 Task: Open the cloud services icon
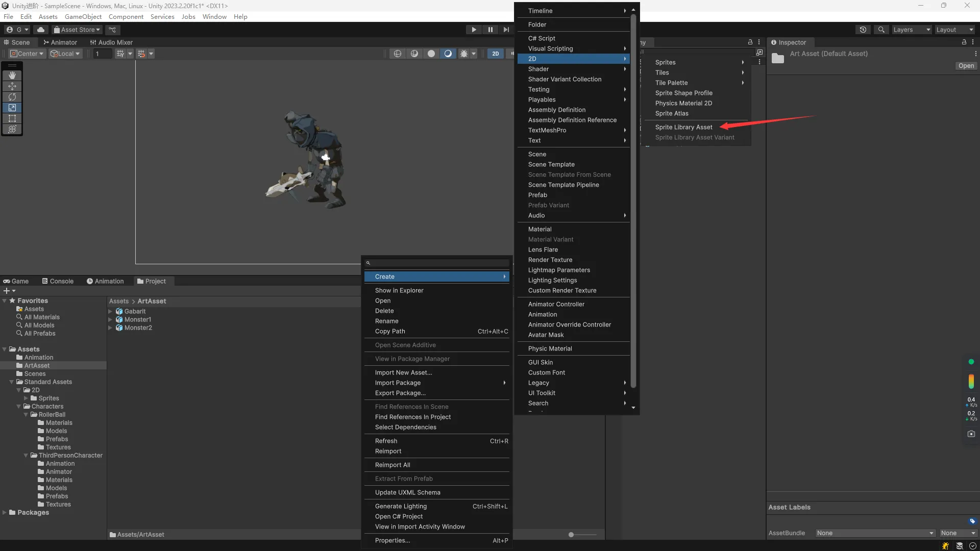(x=41, y=30)
